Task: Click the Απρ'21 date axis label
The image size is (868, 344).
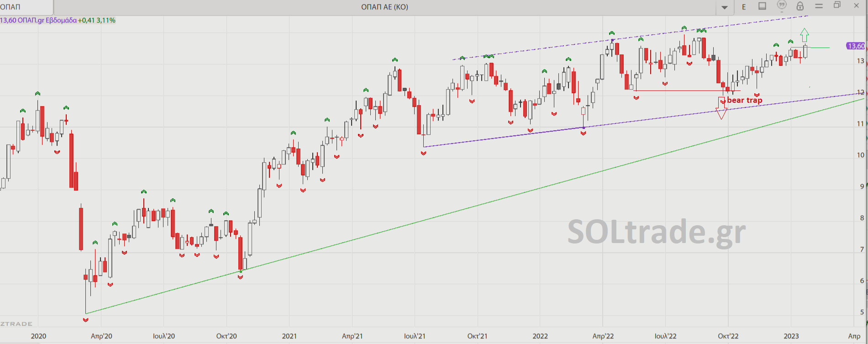Action: 352,336
